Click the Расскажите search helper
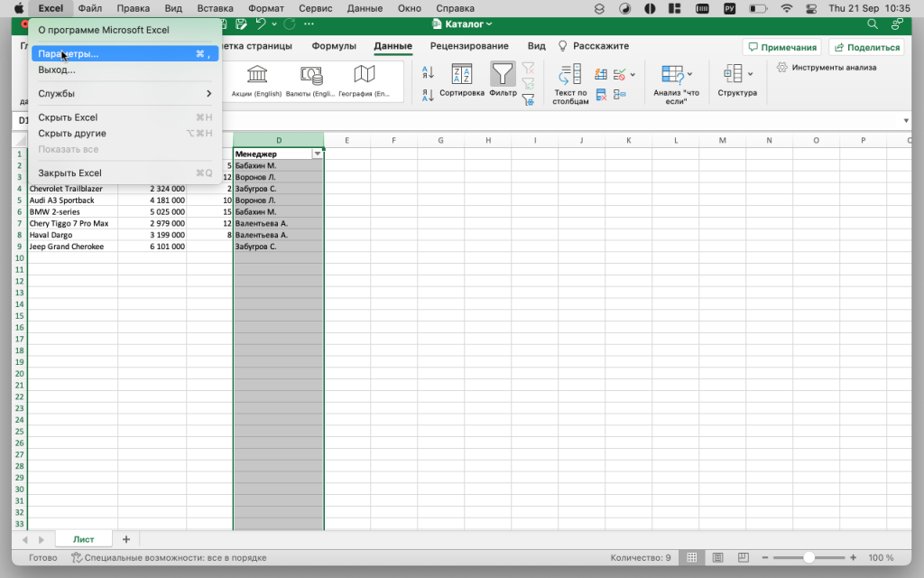The height and width of the screenshot is (578, 924). [x=594, y=46]
